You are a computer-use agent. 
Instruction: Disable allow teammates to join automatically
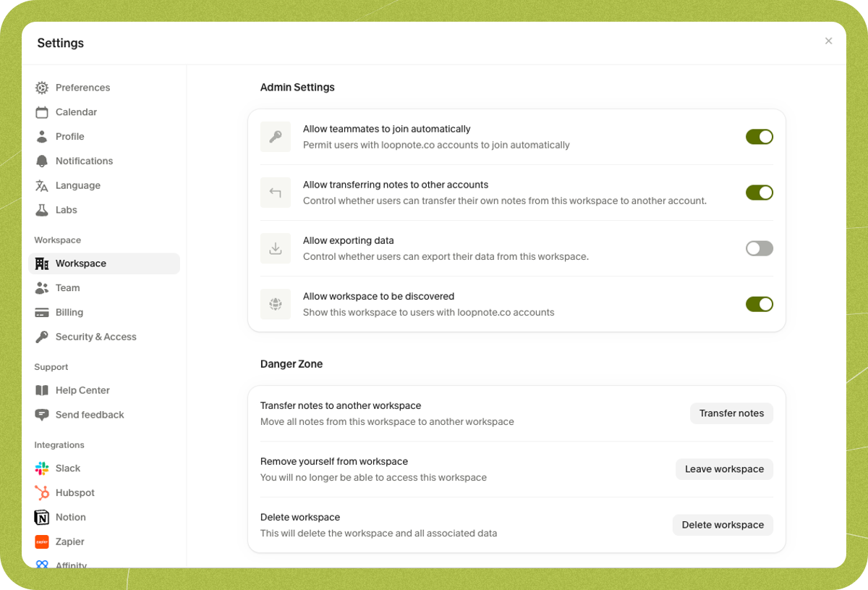tap(759, 136)
